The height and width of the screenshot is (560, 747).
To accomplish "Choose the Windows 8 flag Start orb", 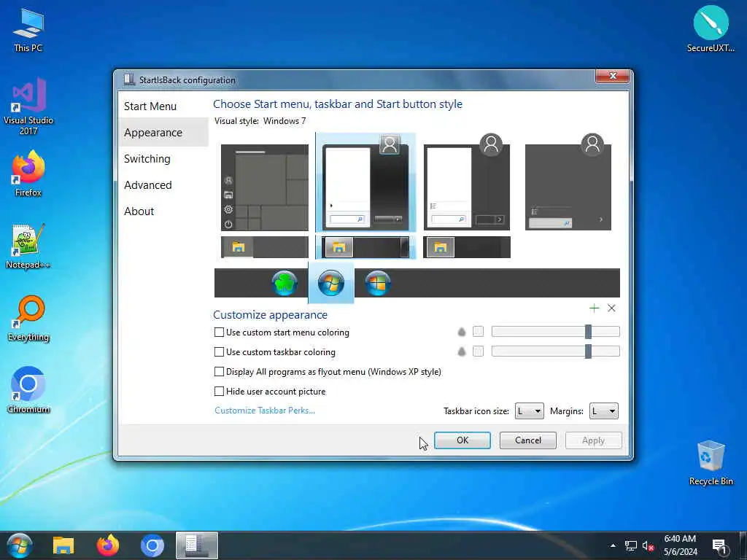I will [x=378, y=284].
